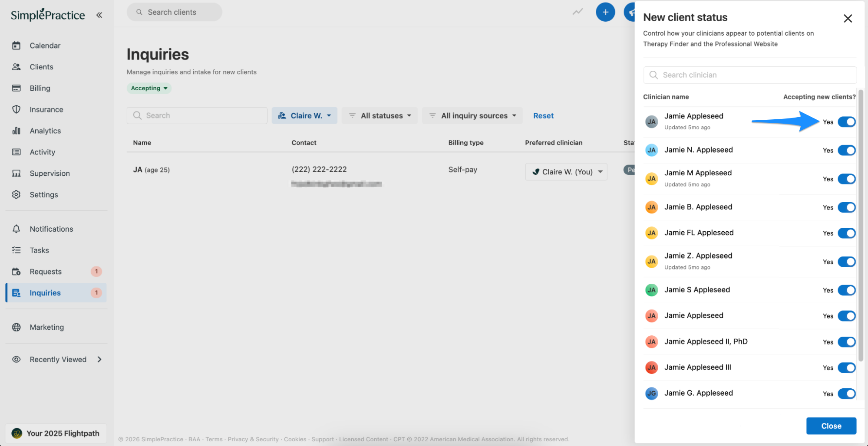Toggle Jamie Appleseed III accepting switch
Screen dimensions: 868x446
pyautogui.click(x=847, y=367)
